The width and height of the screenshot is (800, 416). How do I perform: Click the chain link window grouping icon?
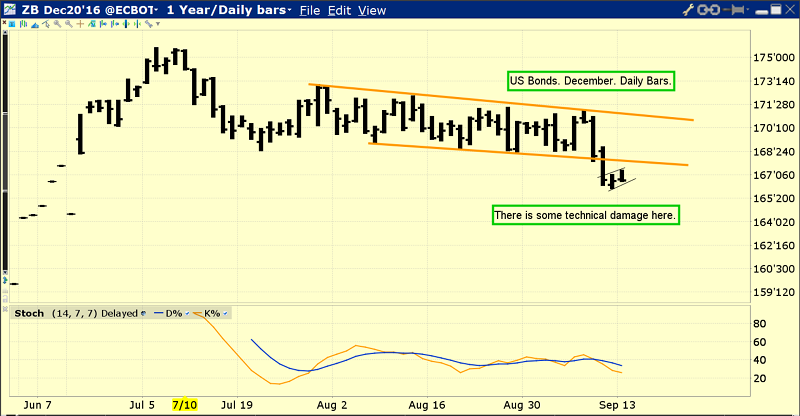tap(708, 9)
